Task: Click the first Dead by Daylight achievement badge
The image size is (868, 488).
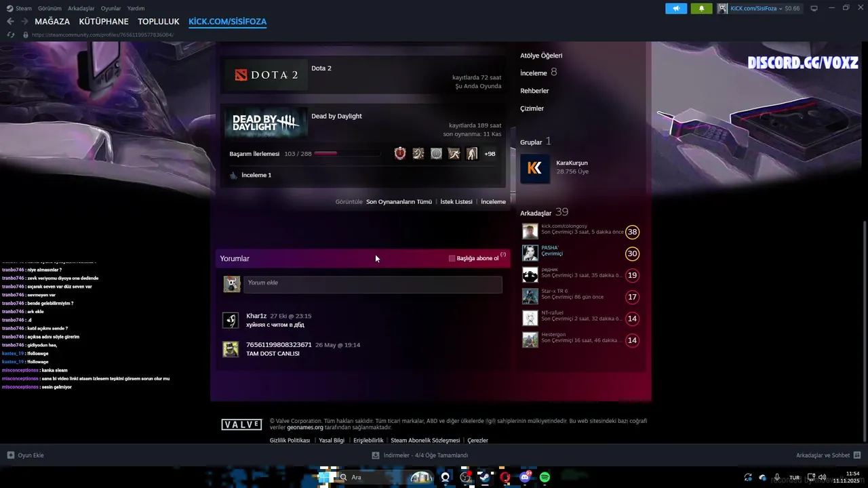Action: pos(400,154)
